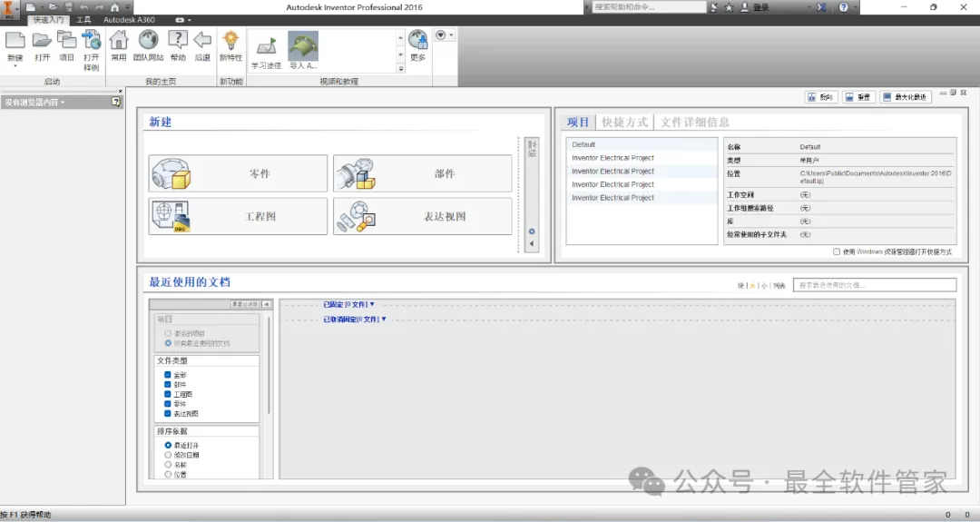Screen dimensions: 980x522
Task: Open quick access toolbar customize dropdown
Action: (128, 7)
